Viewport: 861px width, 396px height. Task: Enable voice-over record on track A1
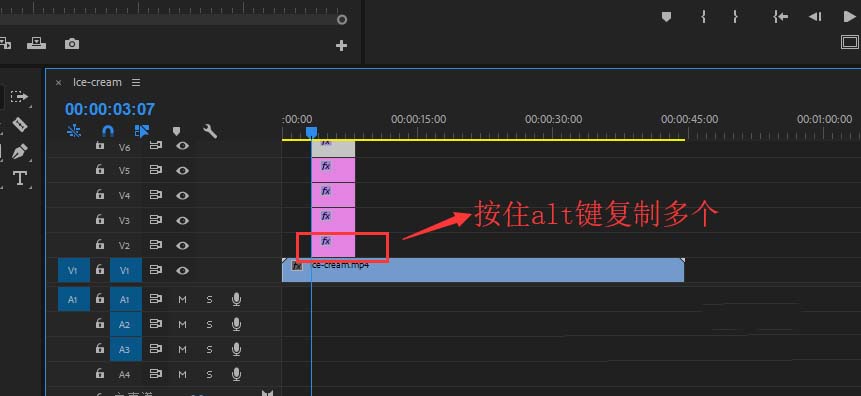tap(237, 299)
